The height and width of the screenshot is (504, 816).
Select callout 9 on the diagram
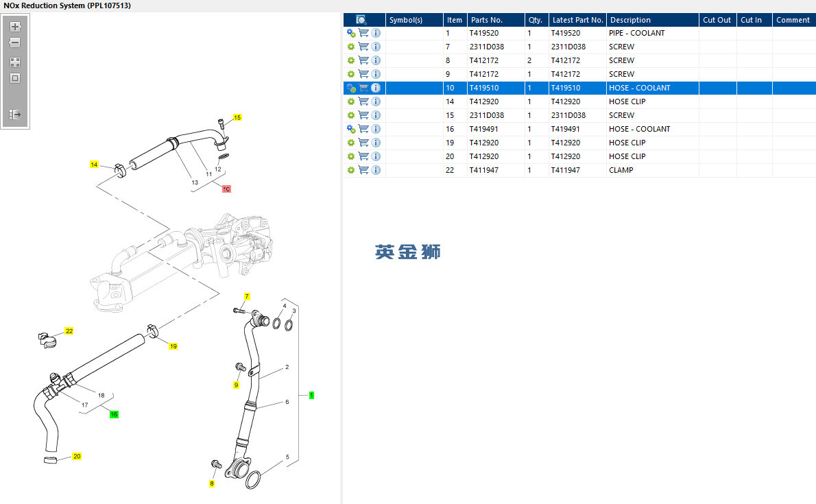(236, 385)
